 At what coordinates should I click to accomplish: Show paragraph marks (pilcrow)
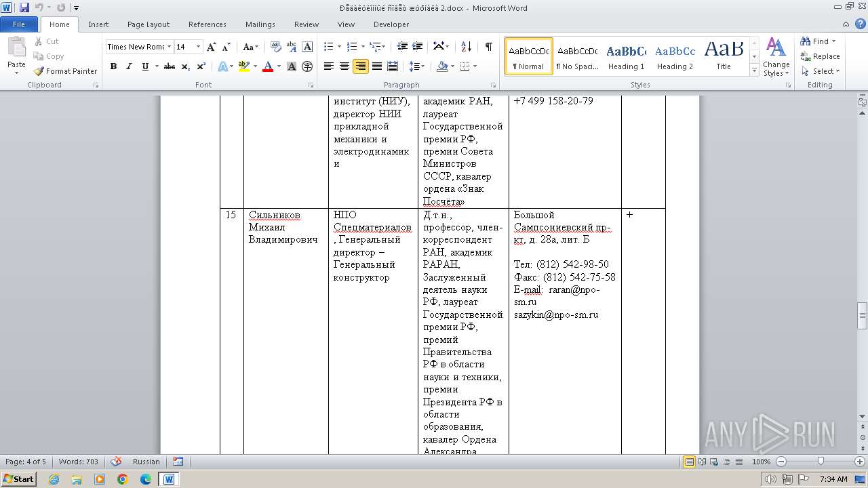pos(488,47)
